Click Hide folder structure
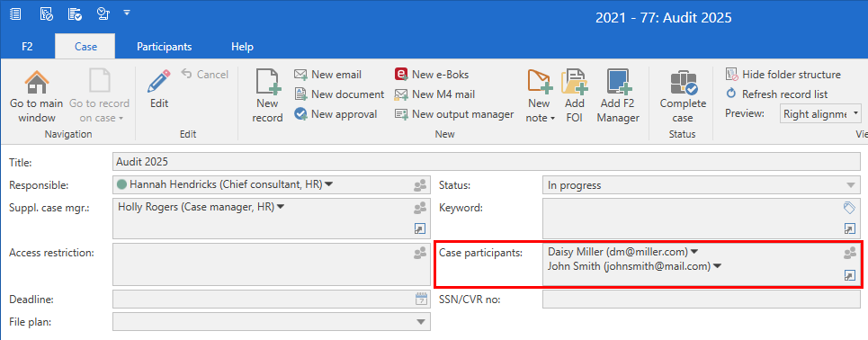Image resolution: width=868 pixels, height=340 pixels. tap(783, 74)
